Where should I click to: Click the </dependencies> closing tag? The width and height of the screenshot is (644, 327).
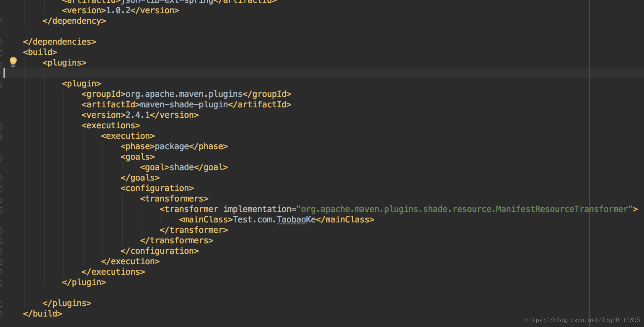60,42
